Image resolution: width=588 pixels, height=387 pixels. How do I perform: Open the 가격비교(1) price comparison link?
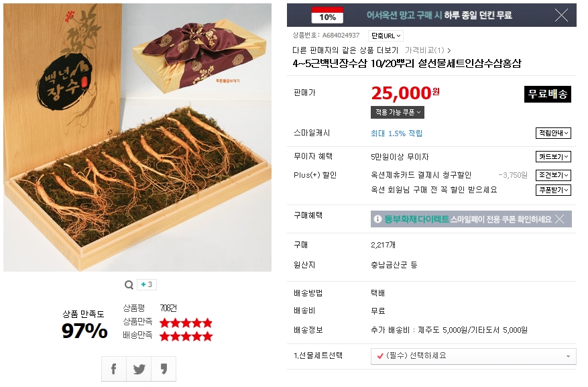pos(428,50)
